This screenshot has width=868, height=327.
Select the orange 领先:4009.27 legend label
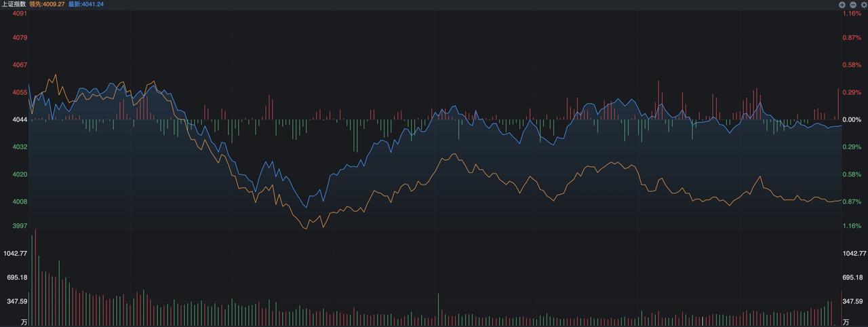pyautogui.click(x=47, y=4)
